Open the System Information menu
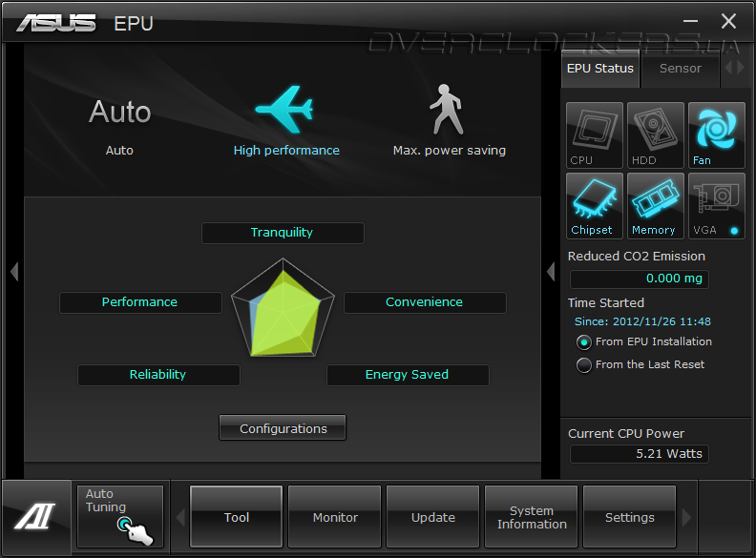 (532, 517)
